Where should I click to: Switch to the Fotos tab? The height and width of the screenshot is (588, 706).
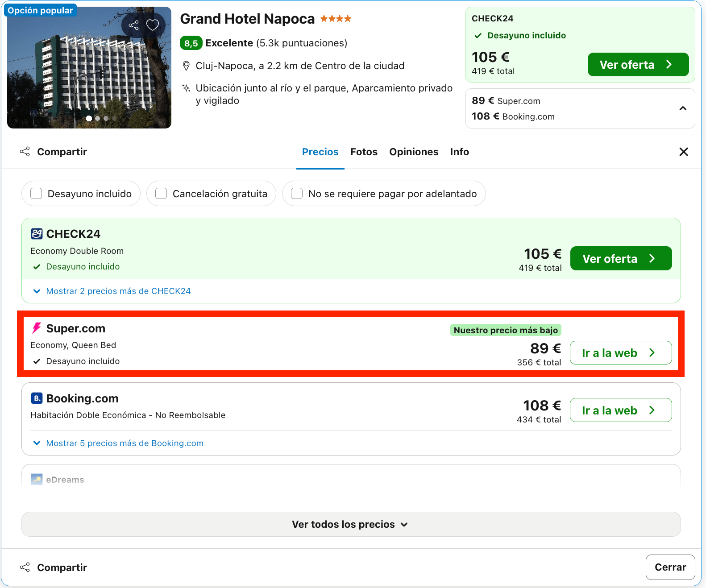[x=364, y=152]
